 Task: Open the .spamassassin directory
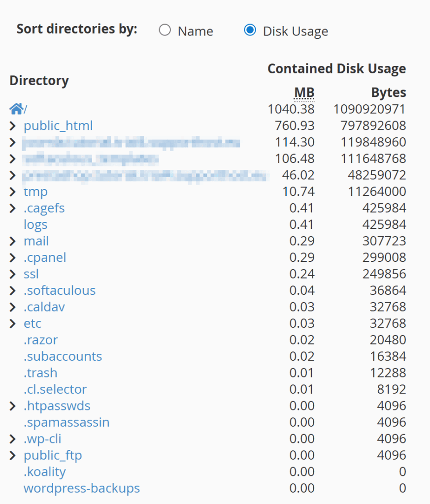coord(66,422)
